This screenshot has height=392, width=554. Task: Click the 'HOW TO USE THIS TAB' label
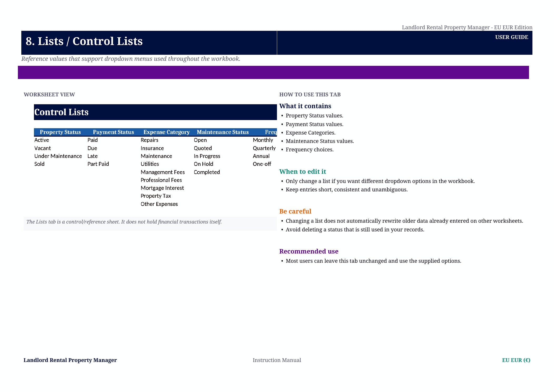click(310, 95)
